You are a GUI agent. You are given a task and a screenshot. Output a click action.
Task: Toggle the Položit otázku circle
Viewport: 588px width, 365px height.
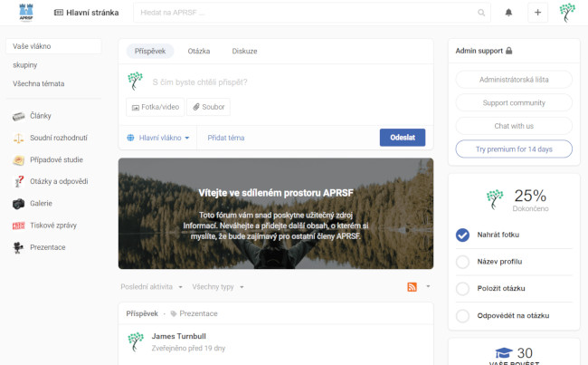tap(462, 289)
